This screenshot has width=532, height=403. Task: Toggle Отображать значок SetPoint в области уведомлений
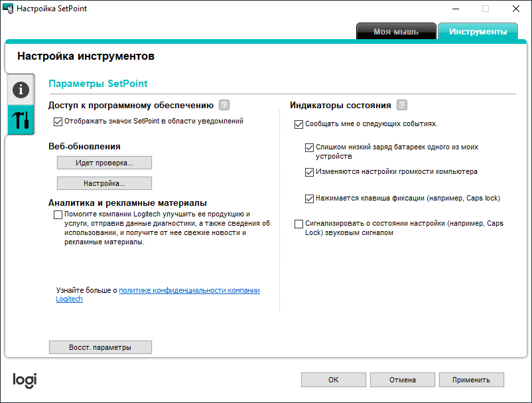[x=58, y=121]
